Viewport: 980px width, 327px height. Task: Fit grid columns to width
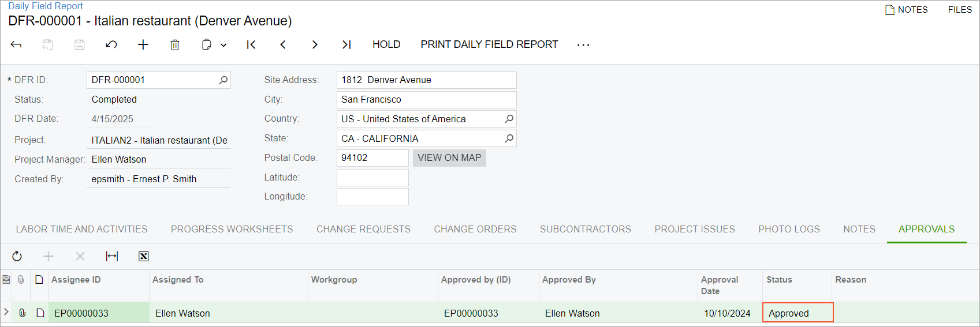[x=112, y=256]
